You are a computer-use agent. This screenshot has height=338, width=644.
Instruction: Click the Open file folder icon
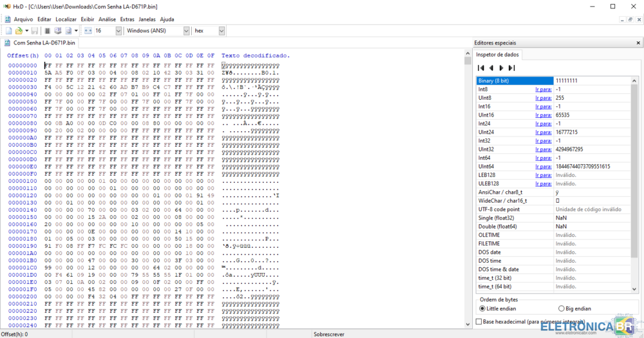pyautogui.click(x=19, y=31)
